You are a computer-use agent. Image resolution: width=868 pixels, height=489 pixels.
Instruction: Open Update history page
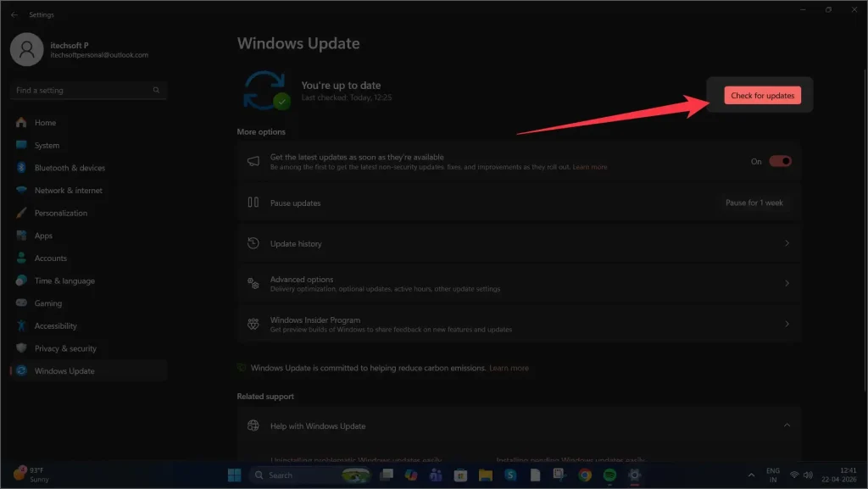point(520,243)
